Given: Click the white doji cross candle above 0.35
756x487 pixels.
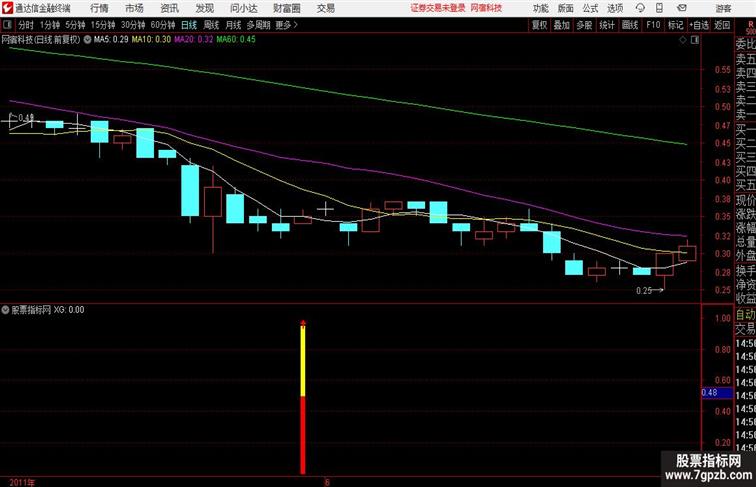Looking at the screenshot, I should pos(325,209).
